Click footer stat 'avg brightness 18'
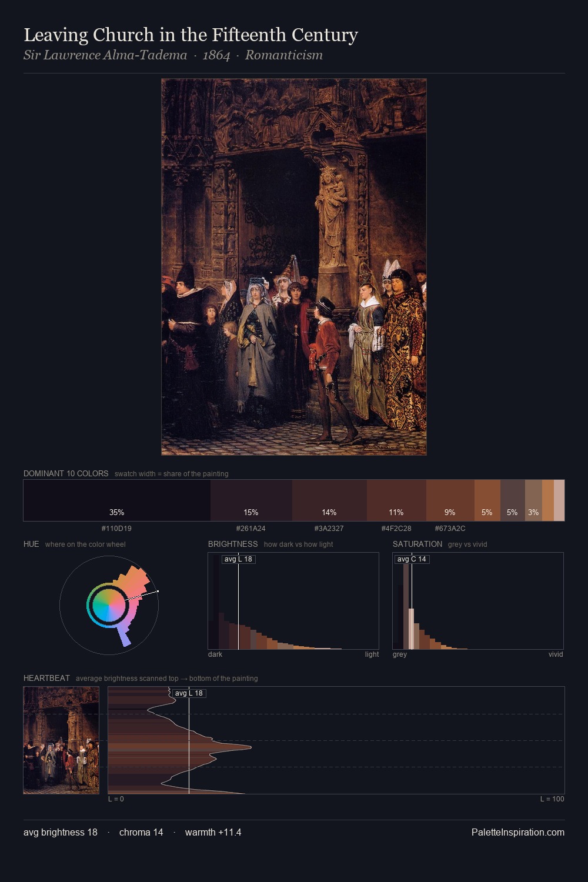This screenshot has height=882, width=588. pyautogui.click(x=61, y=833)
